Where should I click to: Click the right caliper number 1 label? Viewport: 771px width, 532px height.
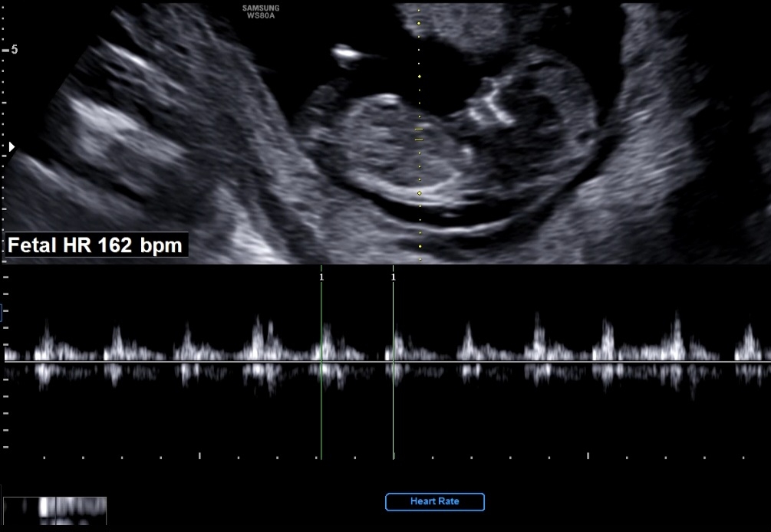pos(394,277)
